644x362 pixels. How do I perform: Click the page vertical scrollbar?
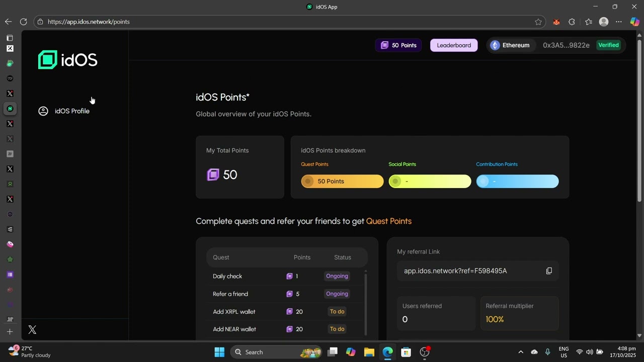639,121
